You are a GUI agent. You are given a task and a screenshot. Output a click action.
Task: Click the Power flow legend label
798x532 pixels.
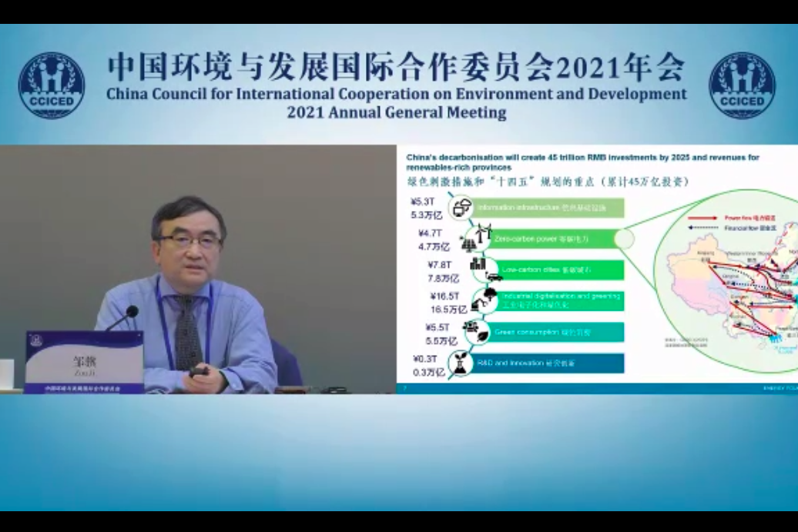(750, 218)
